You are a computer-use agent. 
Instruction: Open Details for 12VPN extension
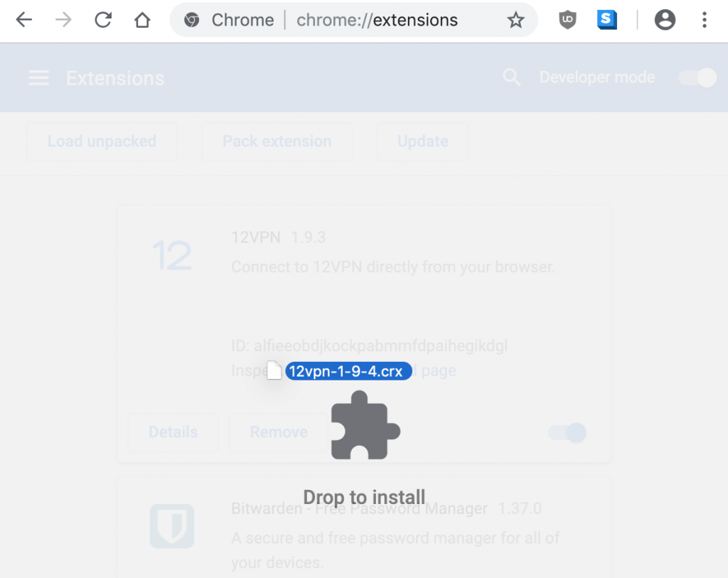pos(173,432)
